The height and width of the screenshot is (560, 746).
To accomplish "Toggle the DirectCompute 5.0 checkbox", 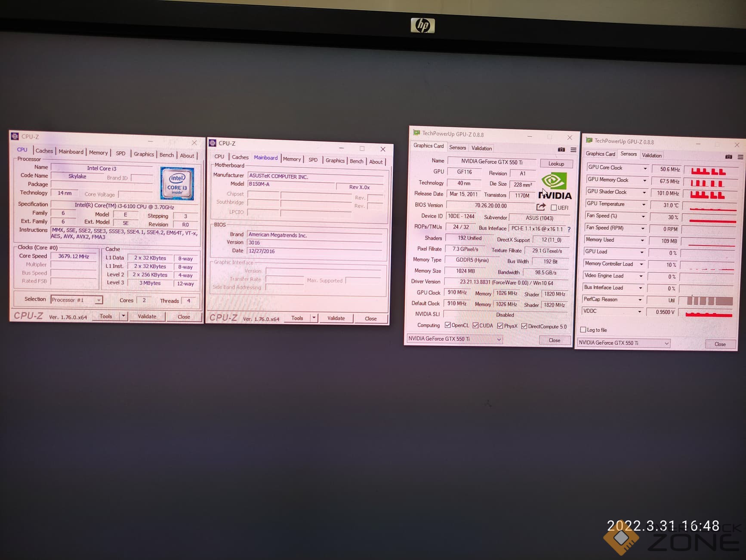I will click(524, 326).
